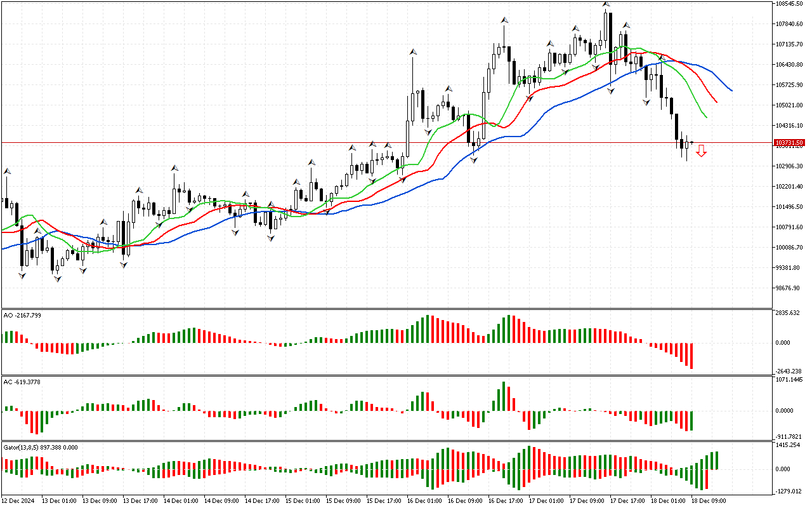The image size is (812, 508).
Task: Select price level 107135.70 on the scale
Action: [790, 44]
